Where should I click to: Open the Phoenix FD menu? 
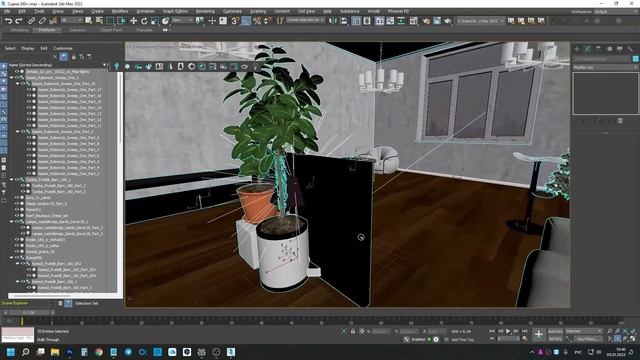[x=398, y=11]
